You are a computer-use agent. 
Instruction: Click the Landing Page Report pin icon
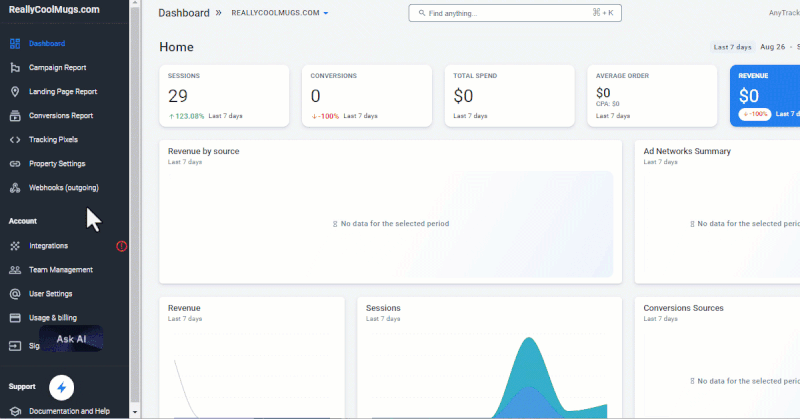point(15,92)
